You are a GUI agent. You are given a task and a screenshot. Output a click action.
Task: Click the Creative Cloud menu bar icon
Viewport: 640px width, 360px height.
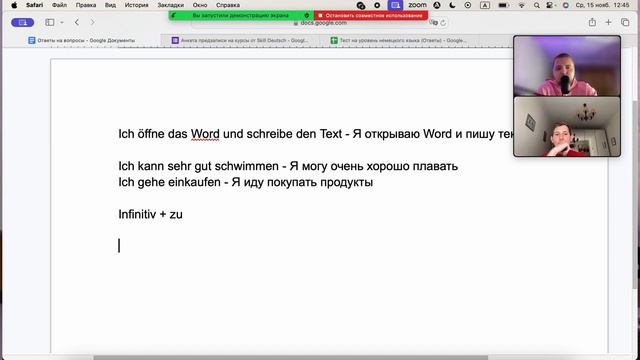tap(361, 5)
